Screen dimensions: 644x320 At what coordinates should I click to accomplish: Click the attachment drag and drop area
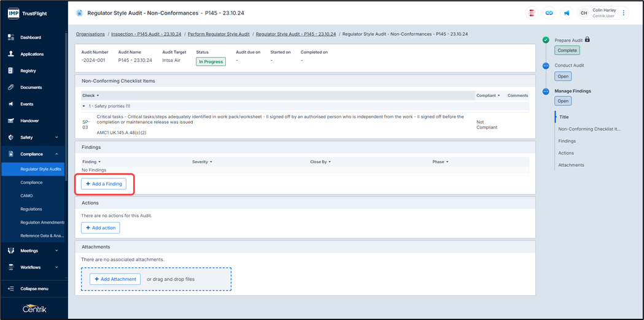click(184, 279)
